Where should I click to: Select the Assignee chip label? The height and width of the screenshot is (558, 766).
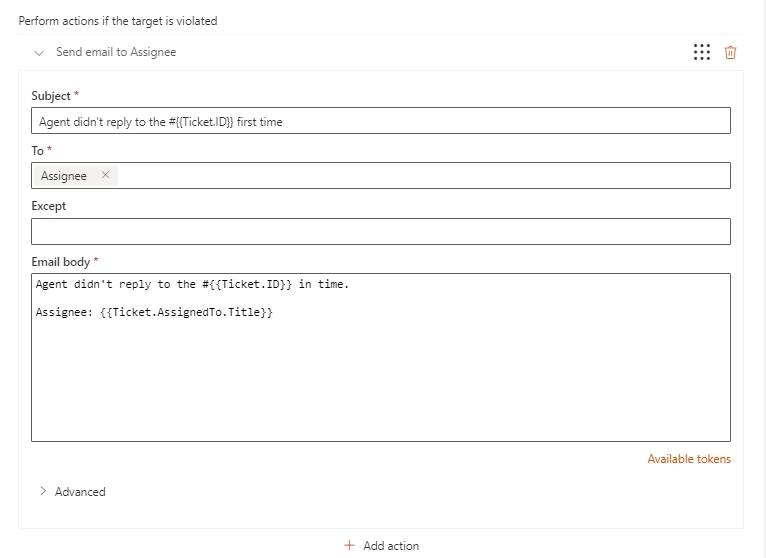[64, 176]
